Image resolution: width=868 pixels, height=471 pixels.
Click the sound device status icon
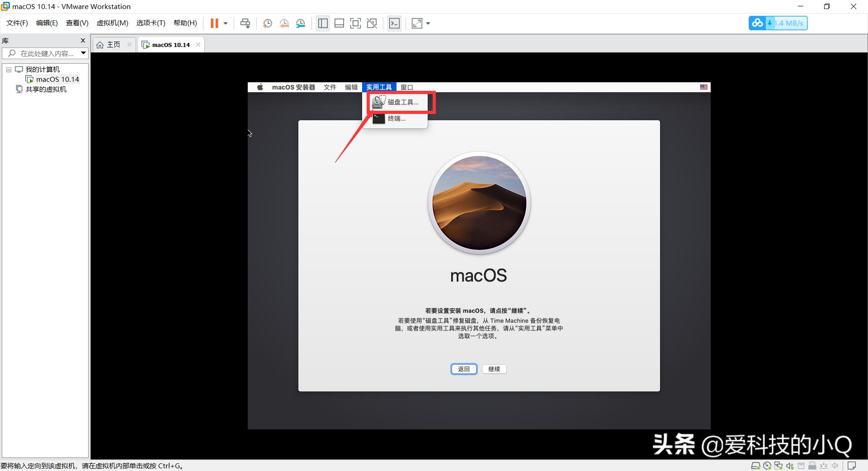tap(789, 466)
